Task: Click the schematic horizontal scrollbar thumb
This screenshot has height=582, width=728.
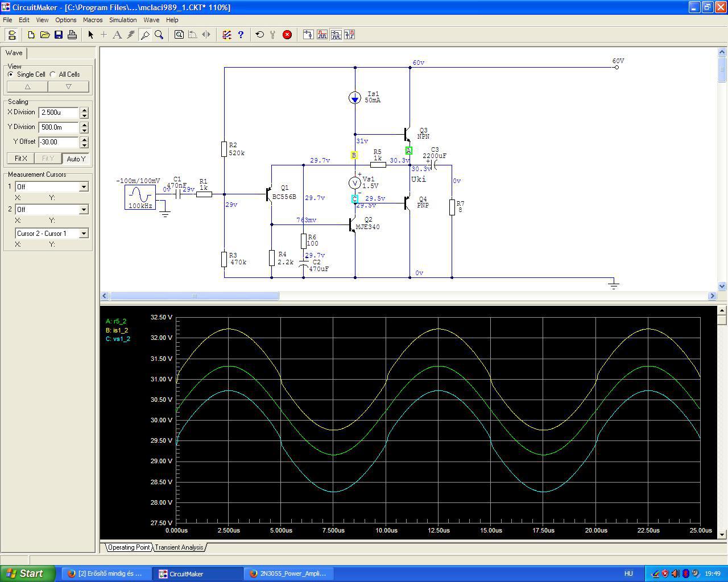Action: coord(194,296)
